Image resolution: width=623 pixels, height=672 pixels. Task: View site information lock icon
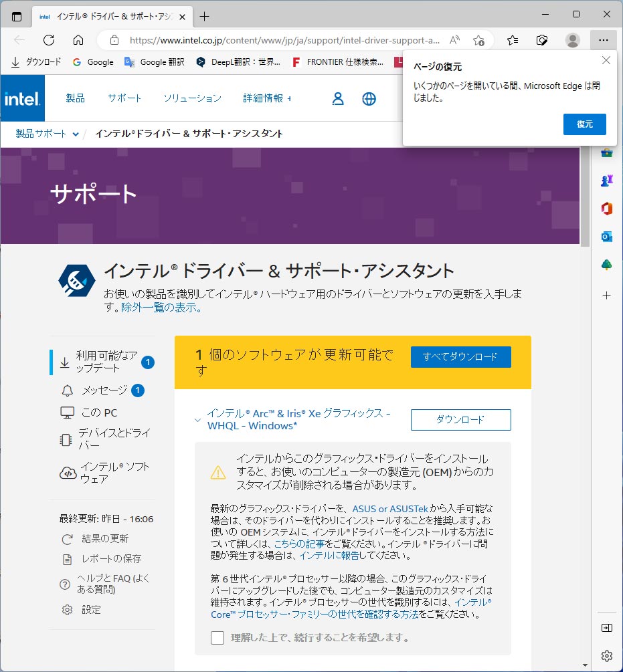pos(114,40)
